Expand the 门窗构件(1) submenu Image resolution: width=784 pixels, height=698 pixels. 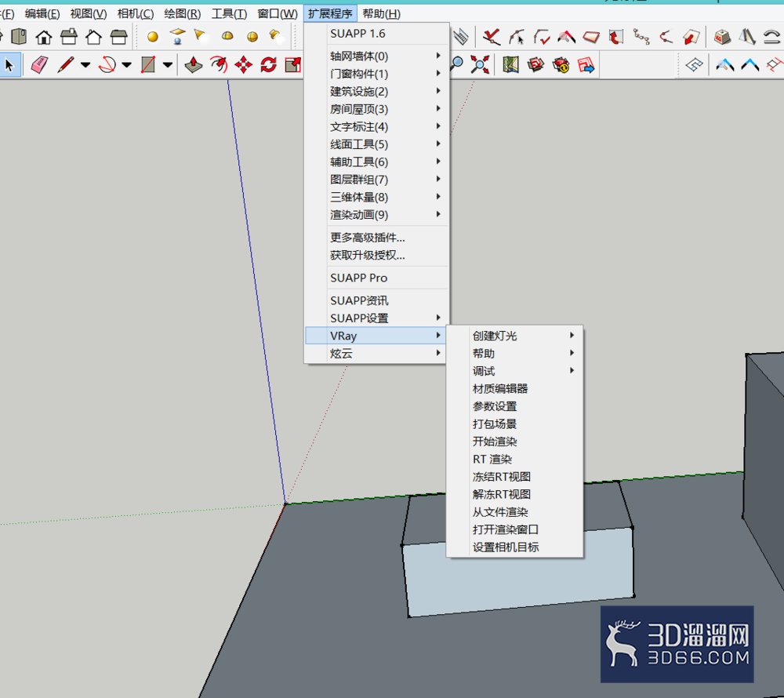tap(376, 74)
